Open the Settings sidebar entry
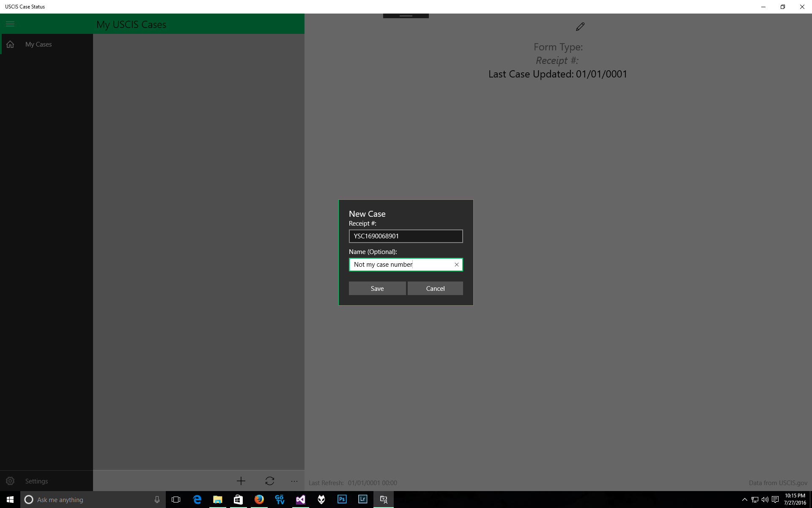This screenshot has width=812, height=508. pos(47,481)
